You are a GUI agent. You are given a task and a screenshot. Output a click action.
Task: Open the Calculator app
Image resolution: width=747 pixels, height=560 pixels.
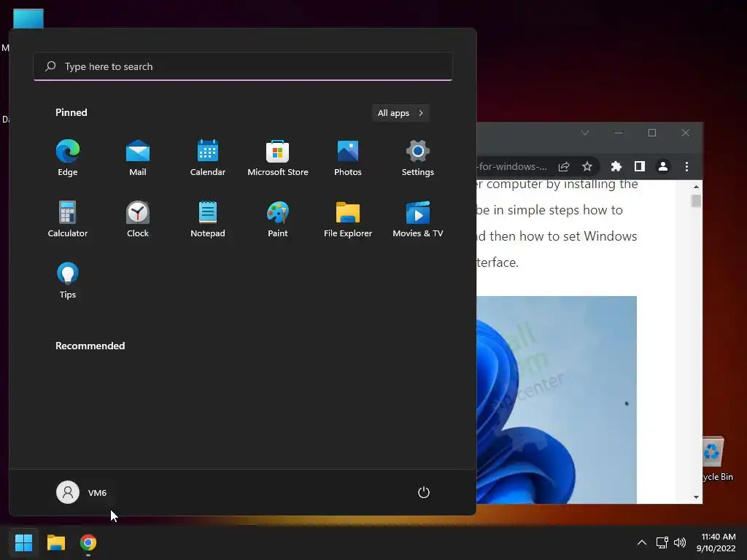point(68,219)
